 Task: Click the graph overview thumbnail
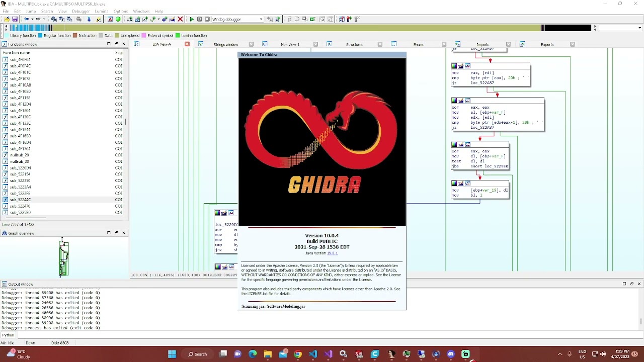(63, 257)
